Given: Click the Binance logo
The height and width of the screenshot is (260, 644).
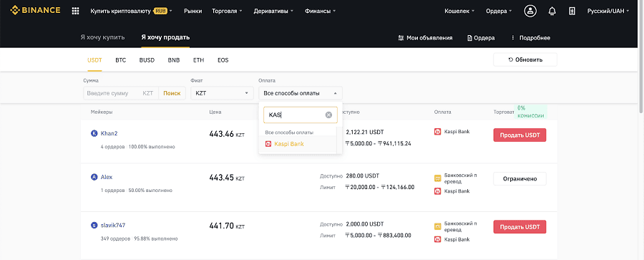Looking at the screenshot, I should point(35,11).
